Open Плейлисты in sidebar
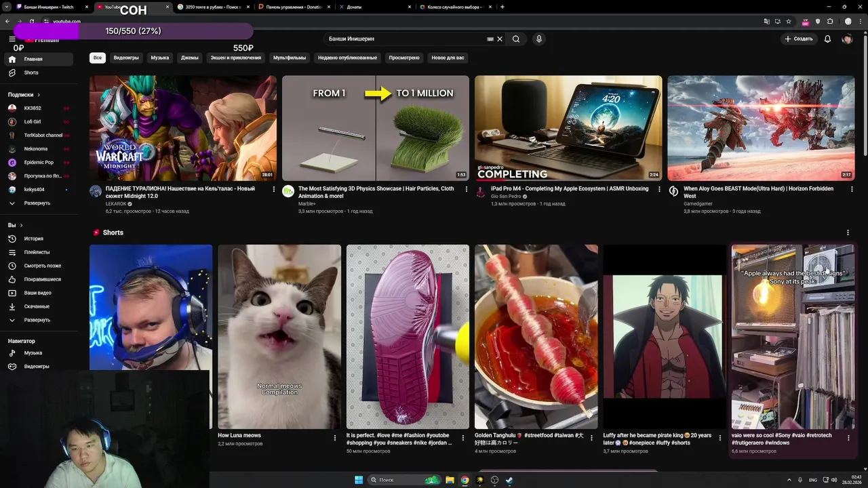Screen dimensions: 868x488 click(x=39, y=252)
